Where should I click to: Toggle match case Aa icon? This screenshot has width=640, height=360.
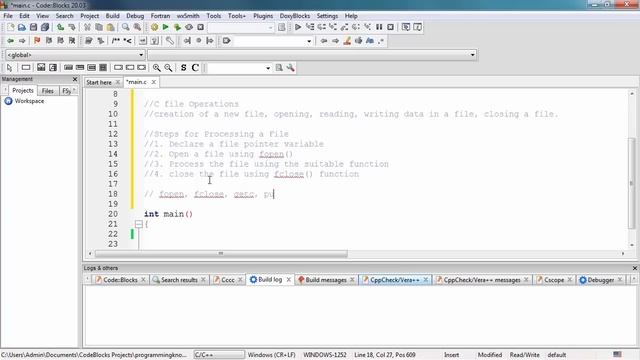tap(370, 41)
